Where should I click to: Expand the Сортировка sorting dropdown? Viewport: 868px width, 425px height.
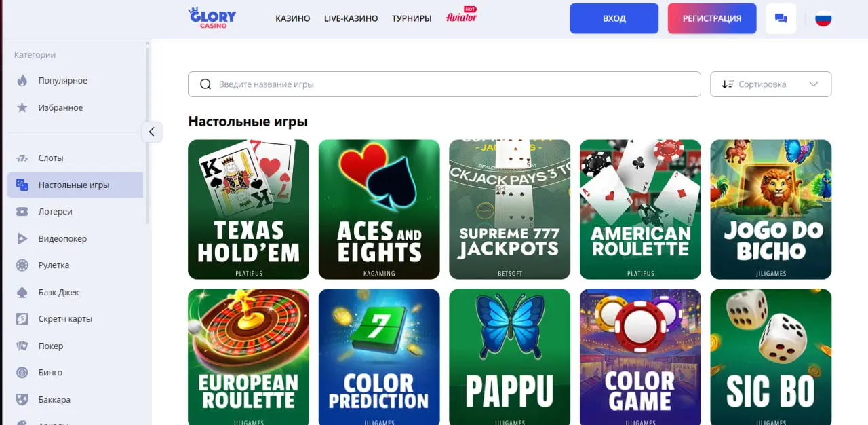pos(770,84)
